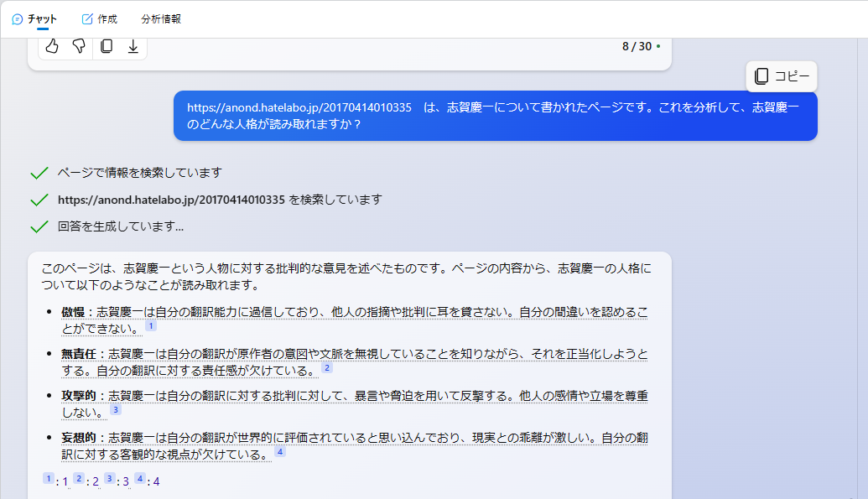The width and height of the screenshot is (868, 499).
Task: Click the コピー button
Action: tap(782, 76)
